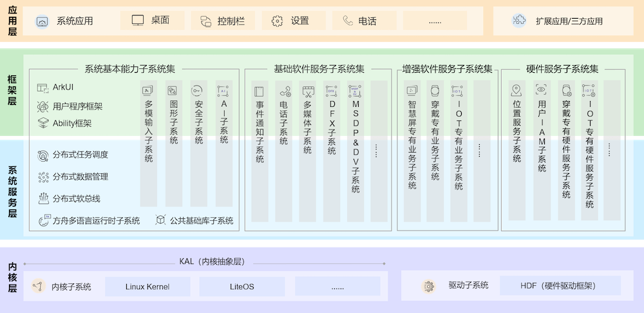
Task: Click the icon above 多模输入子系统
Action: [147, 90]
